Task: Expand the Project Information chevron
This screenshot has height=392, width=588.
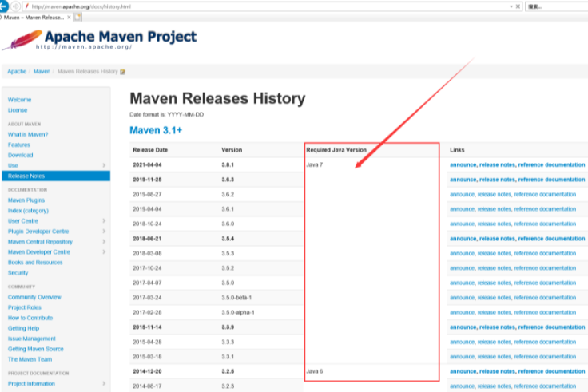Action: point(104,384)
